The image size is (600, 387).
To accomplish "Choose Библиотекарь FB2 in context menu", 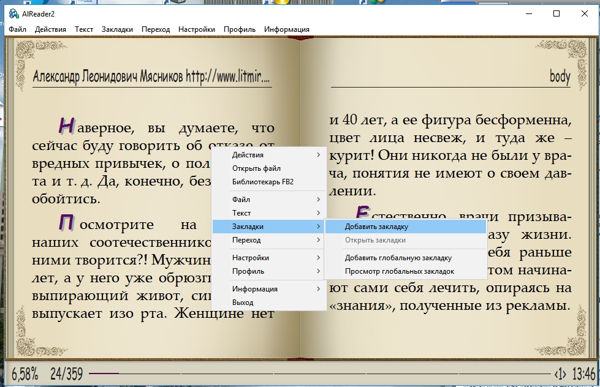I will pos(269,182).
